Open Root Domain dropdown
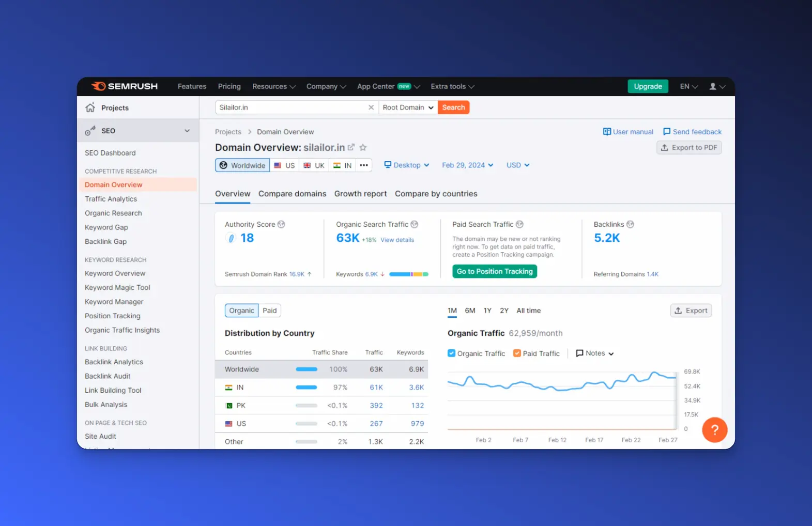The height and width of the screenshot is (526, 812). (408, 107)
